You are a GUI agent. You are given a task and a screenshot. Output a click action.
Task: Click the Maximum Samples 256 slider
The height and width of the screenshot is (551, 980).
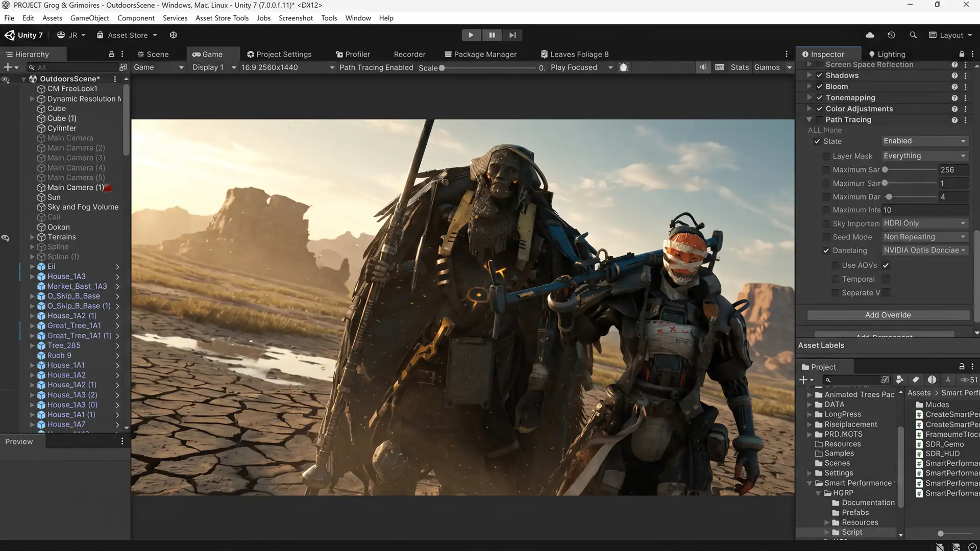point(910,170)
